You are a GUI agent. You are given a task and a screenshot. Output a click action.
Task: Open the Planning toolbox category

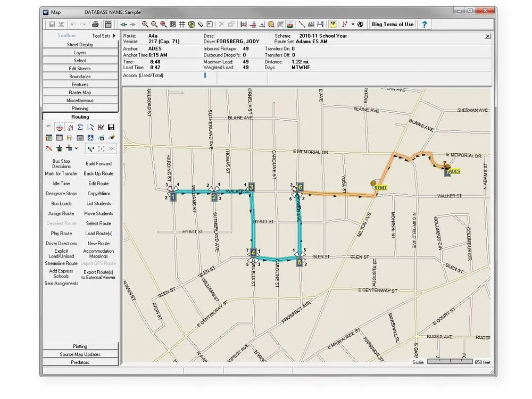coord(80,108)
